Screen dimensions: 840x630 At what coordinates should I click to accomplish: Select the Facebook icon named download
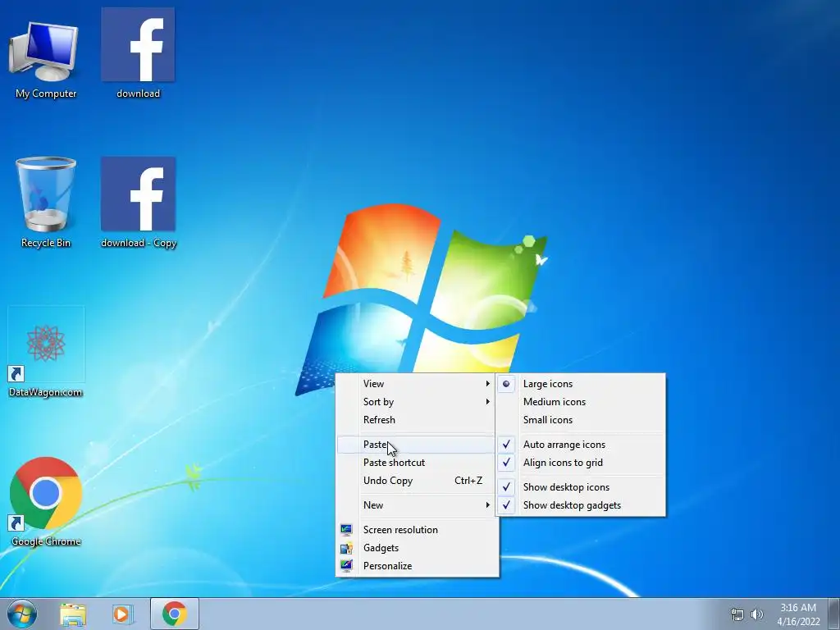138,53
